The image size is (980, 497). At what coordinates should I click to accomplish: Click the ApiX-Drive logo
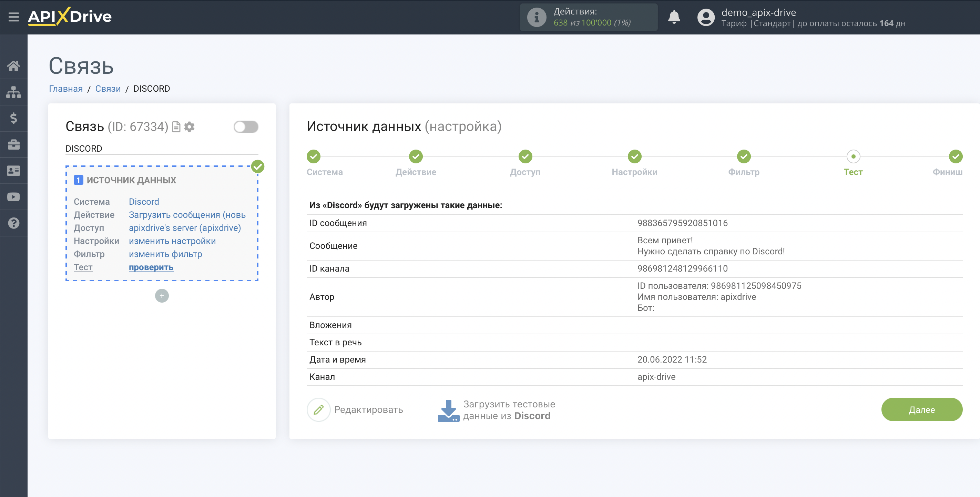pos(70,17)
